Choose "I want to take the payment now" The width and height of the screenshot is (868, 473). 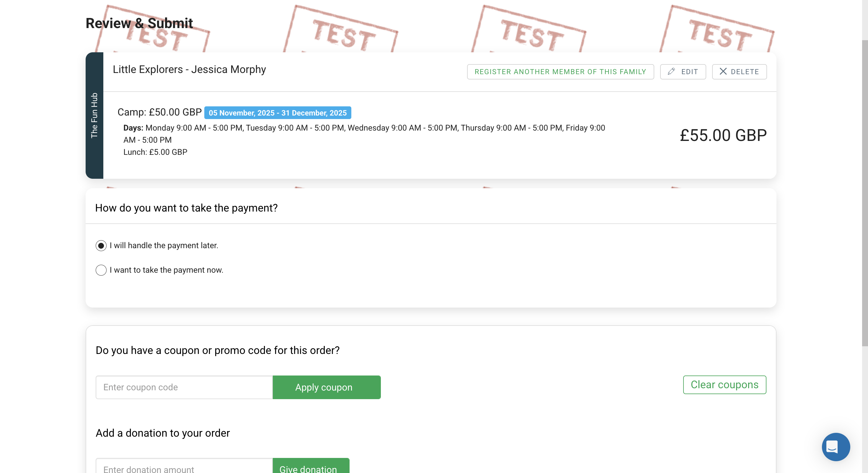point(101,270)
